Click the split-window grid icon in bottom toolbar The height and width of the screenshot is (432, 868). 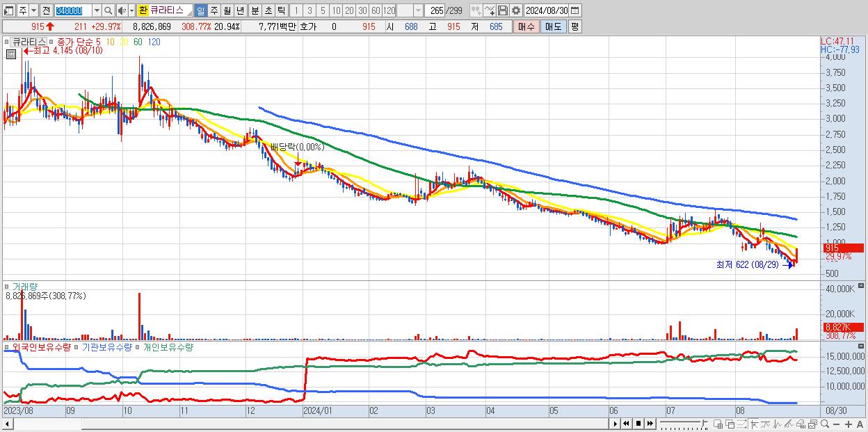[718, 424]
